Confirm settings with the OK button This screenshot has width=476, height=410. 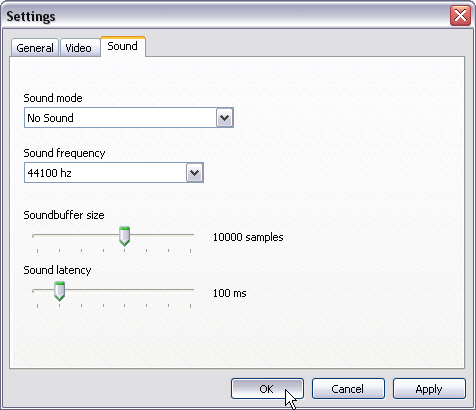pos(267,389)
